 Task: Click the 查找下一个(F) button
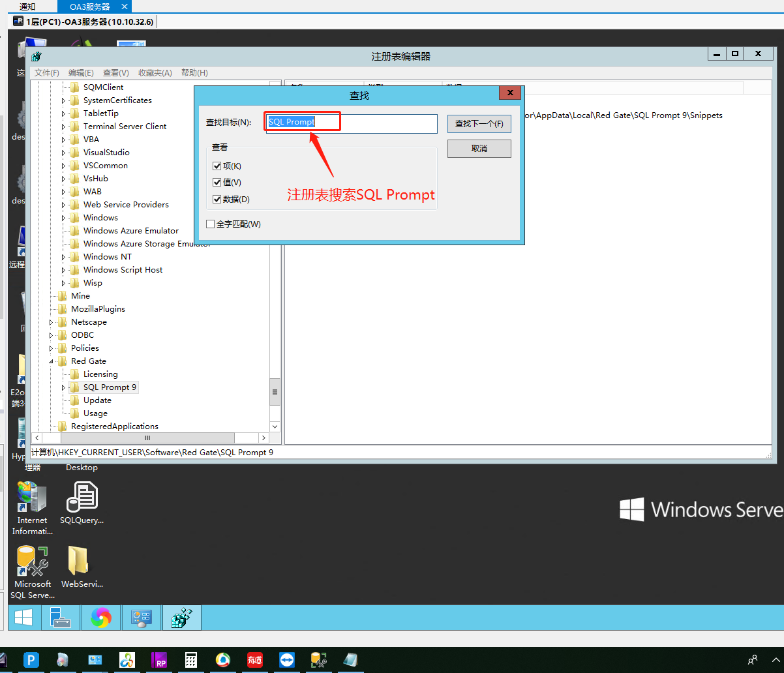click(x=479, y=124)
